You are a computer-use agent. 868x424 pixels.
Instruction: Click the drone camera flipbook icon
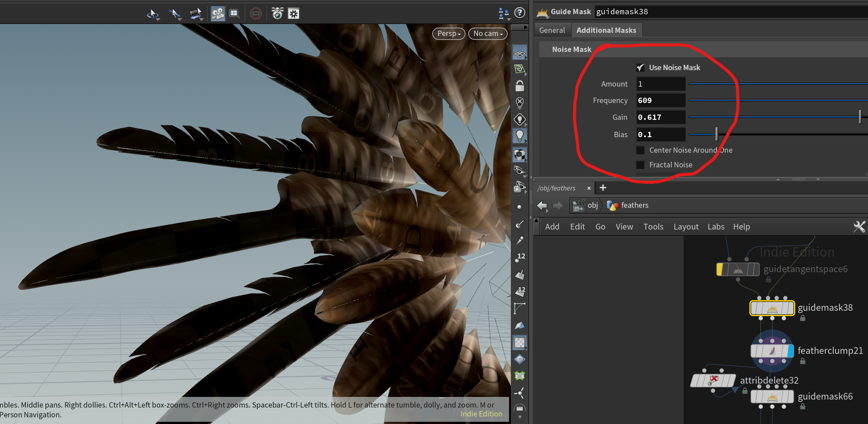click(277, 14)
